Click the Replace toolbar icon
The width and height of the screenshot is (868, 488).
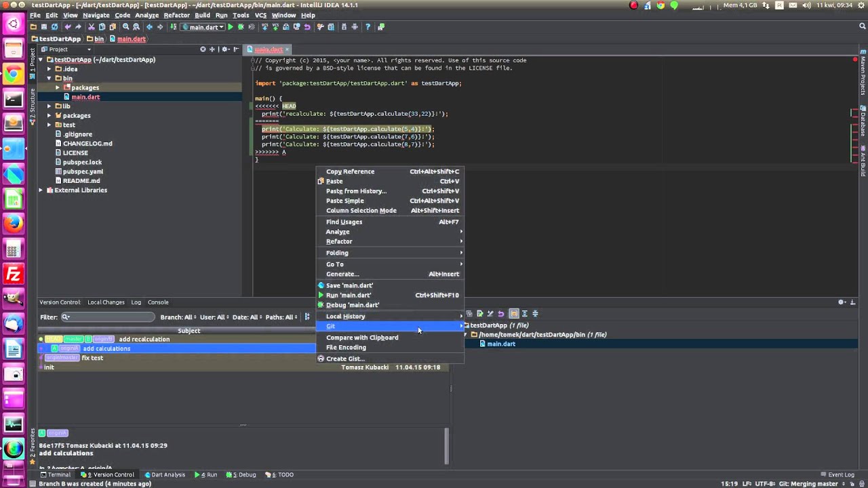[x=136, y=27]
